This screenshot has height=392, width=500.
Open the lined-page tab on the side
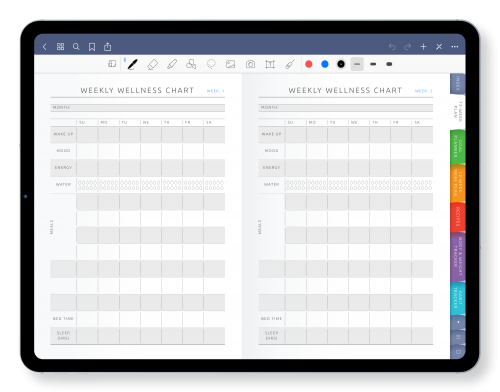(x=458, y=337)
